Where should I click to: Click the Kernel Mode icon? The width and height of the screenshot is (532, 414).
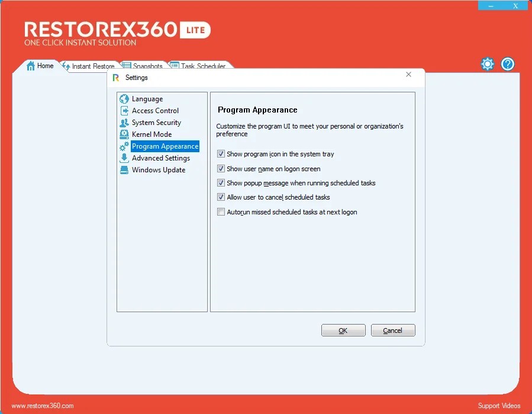124,134
